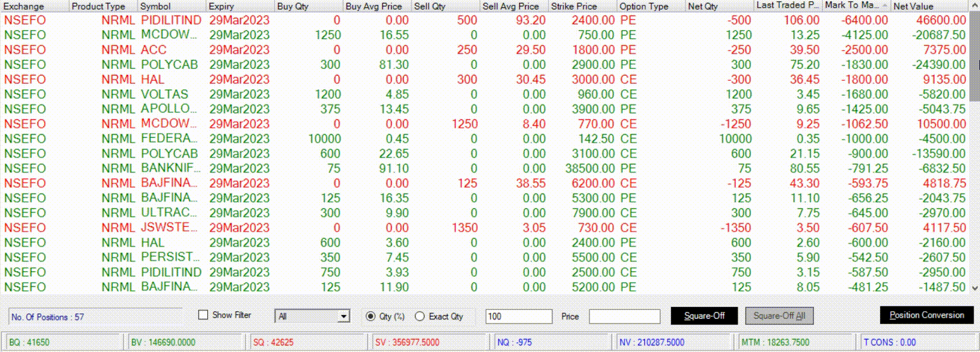Sort by Sell Qty column header
The height and width of the screenshot is (352, 980).
coord(446,6)
